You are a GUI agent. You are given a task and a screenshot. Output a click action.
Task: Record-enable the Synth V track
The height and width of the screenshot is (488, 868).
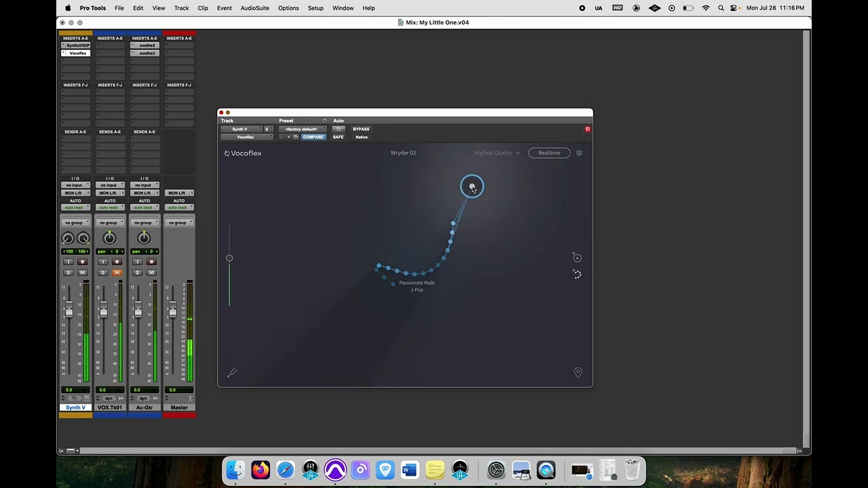pyautogui.click(x=83, y=262)
